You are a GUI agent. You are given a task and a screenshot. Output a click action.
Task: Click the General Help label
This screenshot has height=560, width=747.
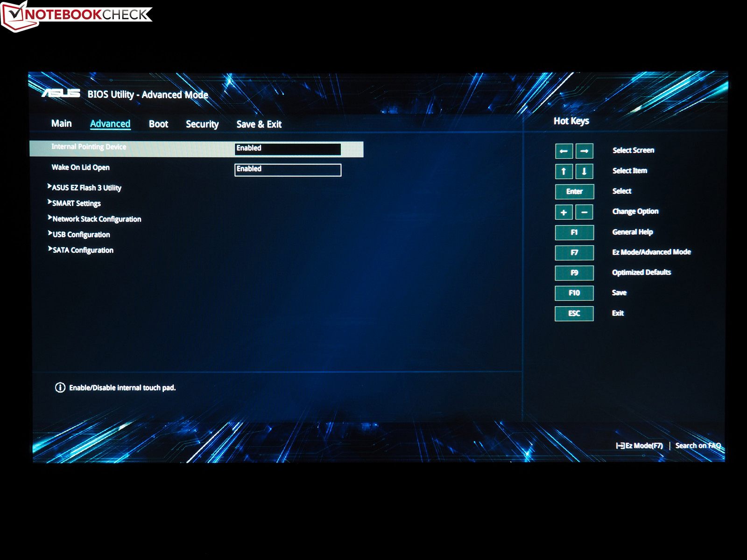tap(633, 232)
